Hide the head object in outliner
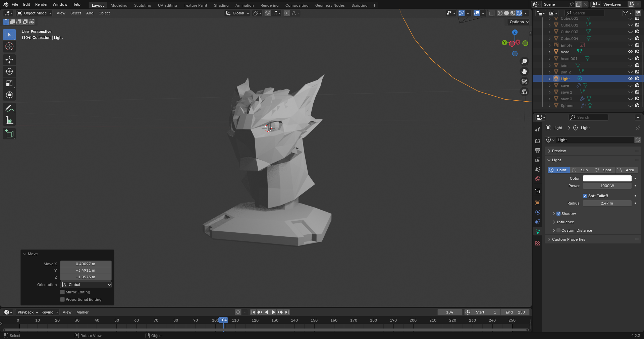The image size is (644, 339). click(630, 52)
